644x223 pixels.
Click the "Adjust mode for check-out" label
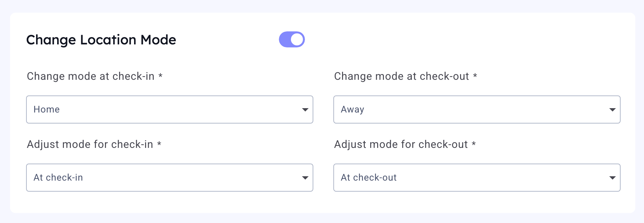click(401, 144)
